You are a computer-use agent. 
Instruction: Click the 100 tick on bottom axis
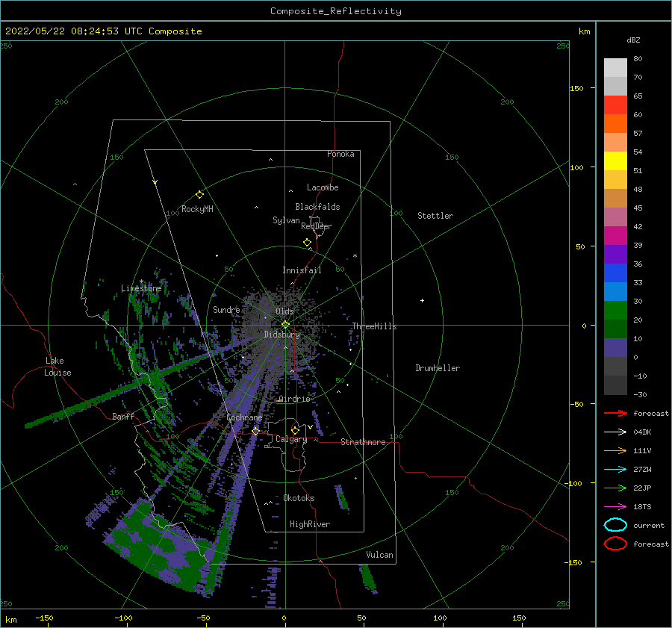pyautogui.click(x=440, y=618)
